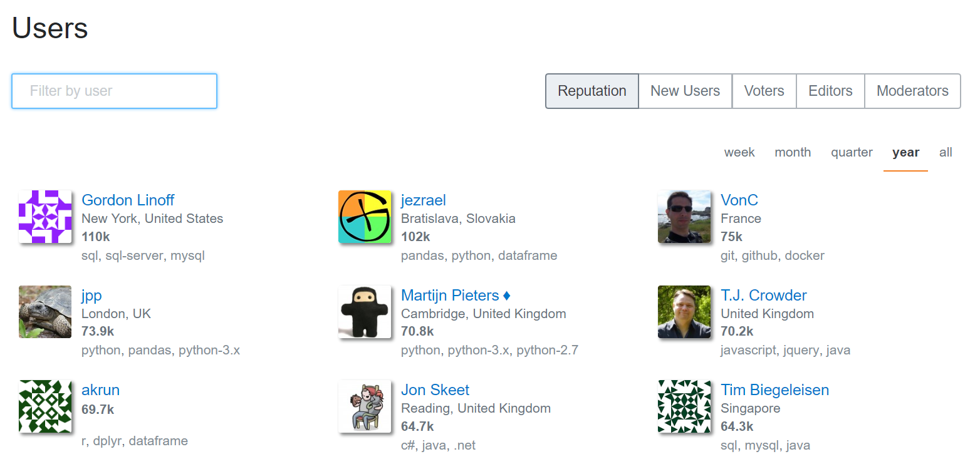980x464 pixels.
Task: Switch to the Editors tab
Action: click(x=830, y=91)
